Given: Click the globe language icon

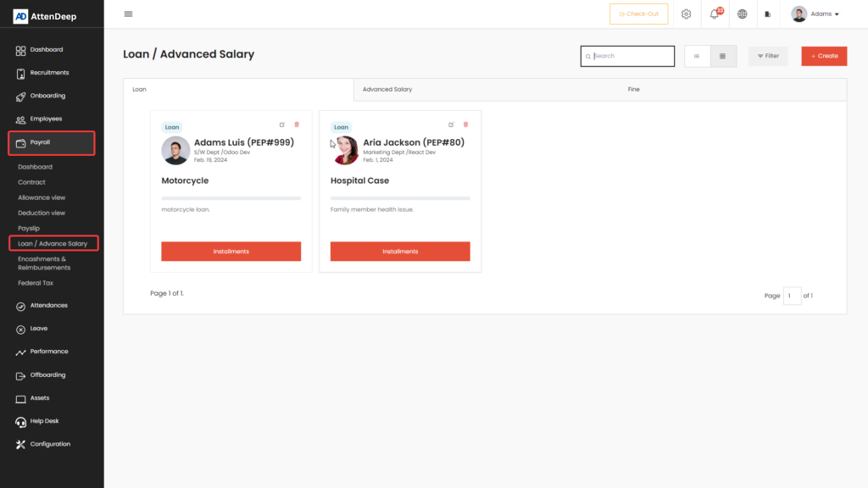Looking at the screenshot, I should (x=743, y=14).
